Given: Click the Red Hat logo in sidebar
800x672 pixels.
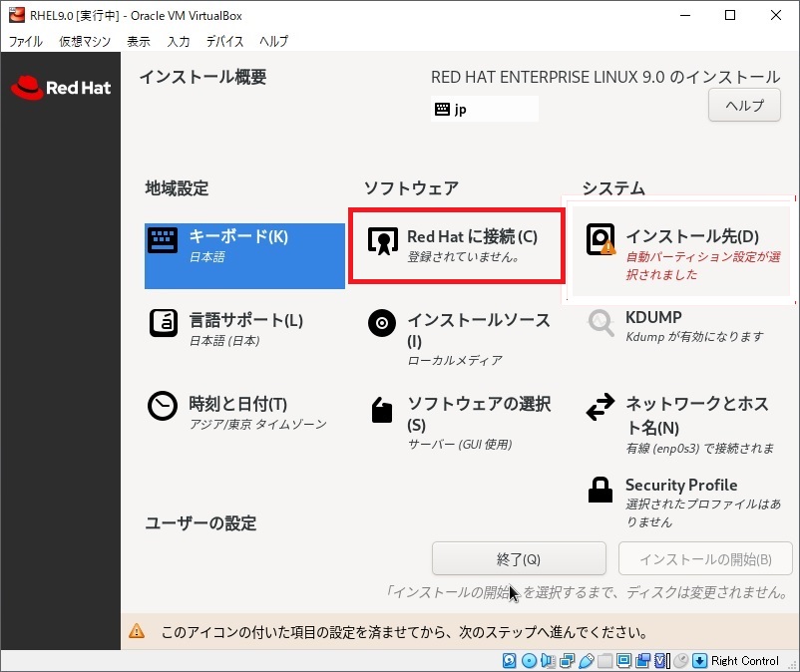Looking at the screenshot, I should point(61,88).
